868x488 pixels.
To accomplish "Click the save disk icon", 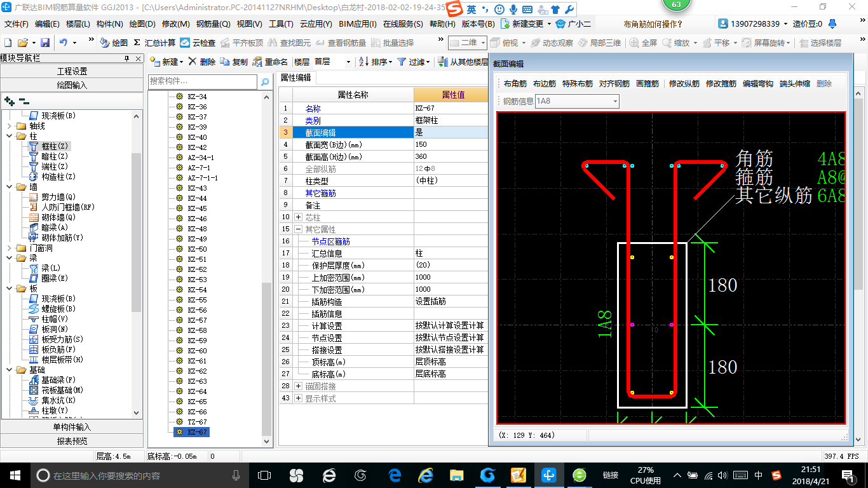I will click(45, 43).
